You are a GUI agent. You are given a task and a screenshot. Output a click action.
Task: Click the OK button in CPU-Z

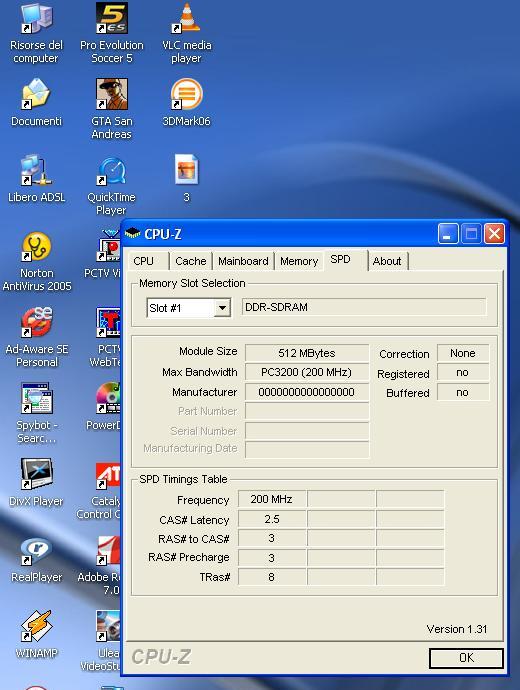466,658
